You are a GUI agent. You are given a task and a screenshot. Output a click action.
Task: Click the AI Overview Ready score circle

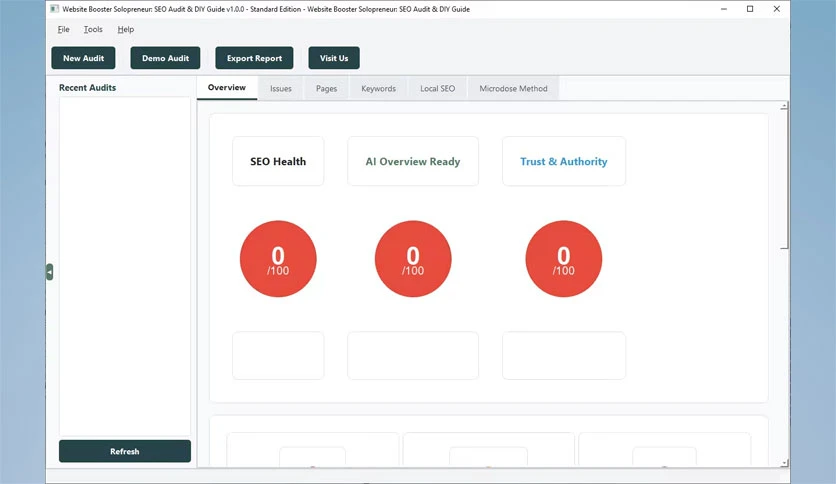[x=413, y=259]
